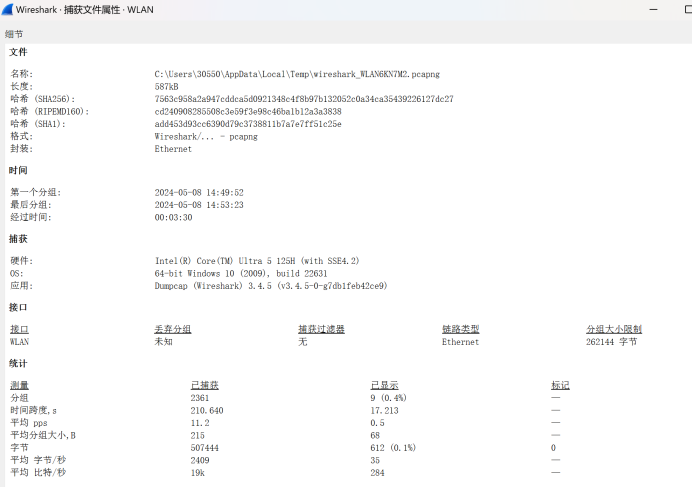The width and height of the screenshot is (693, 487).
Task: Click dropped packets value 未知
Action: 164,342
